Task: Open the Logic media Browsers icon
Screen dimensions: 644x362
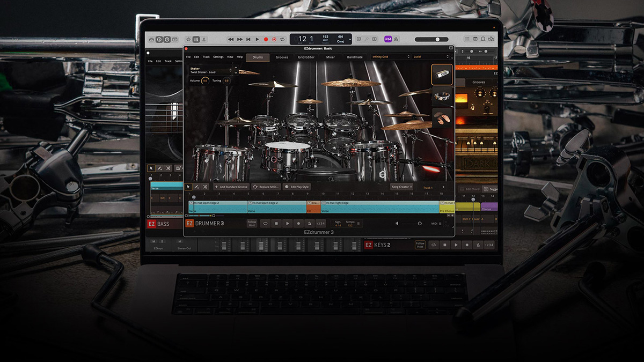Action: click(491, 39)
